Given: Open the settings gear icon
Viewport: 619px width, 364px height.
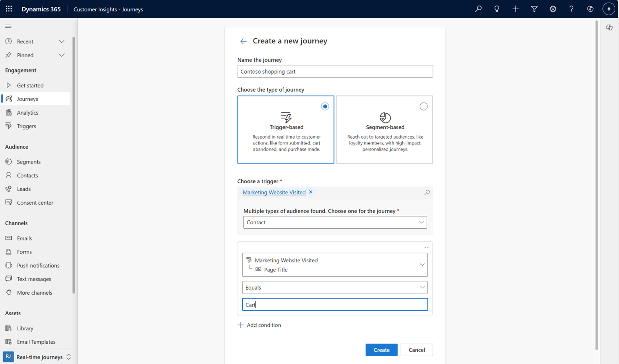Looking at the screenshot, I should tap(553, 9).
